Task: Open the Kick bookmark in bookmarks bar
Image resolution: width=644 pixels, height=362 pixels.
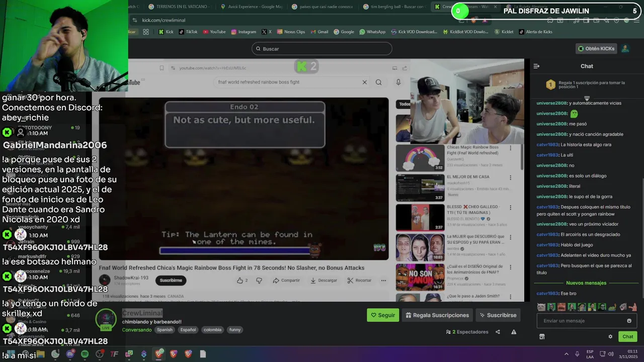Action: [x=166, y=32]
